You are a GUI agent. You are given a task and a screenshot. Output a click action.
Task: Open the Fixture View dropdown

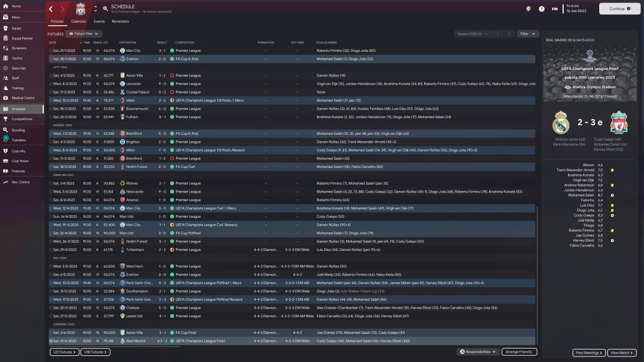pyautogui.click(x=84, y=34)
